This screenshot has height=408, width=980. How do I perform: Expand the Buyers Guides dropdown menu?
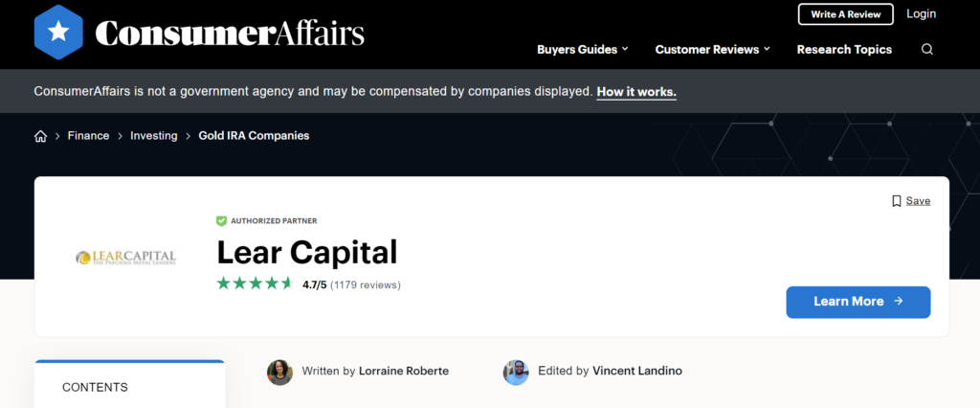[583, 50]
